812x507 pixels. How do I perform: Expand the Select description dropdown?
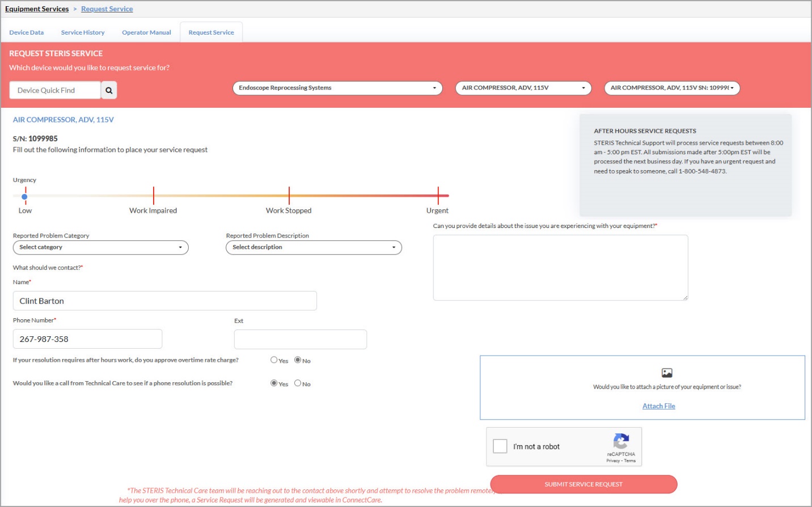314,247
